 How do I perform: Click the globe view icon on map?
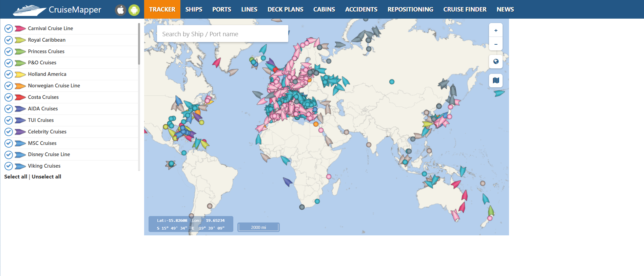[496, 62]
